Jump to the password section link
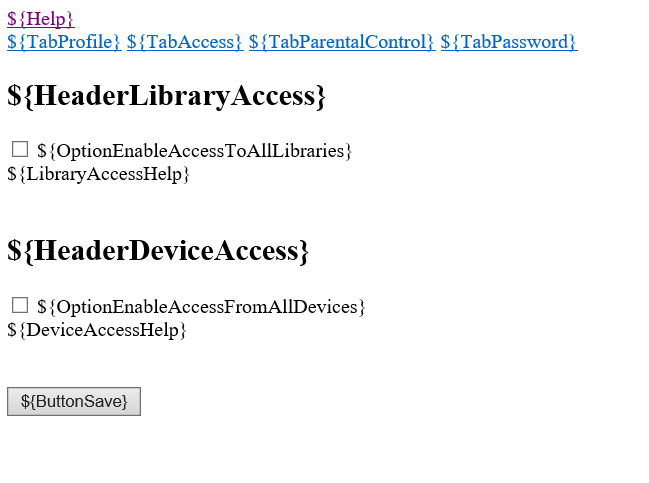The image size is (649, 483). point(508,41)
